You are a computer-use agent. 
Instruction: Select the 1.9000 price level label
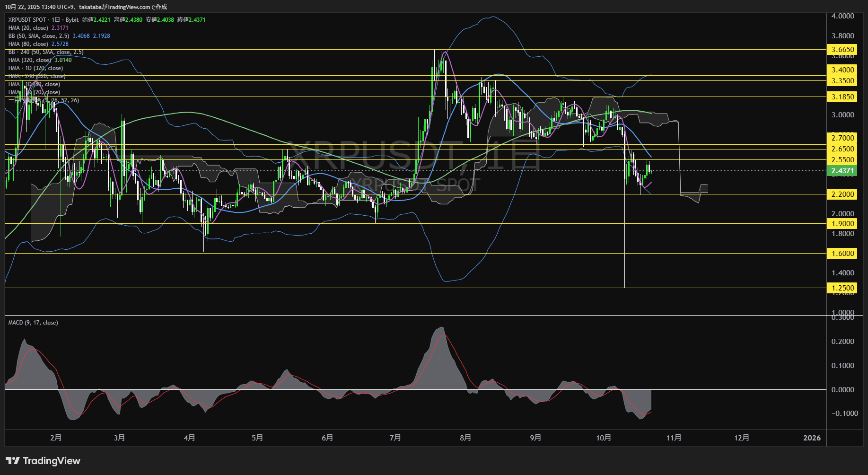(x=842, y=223)
